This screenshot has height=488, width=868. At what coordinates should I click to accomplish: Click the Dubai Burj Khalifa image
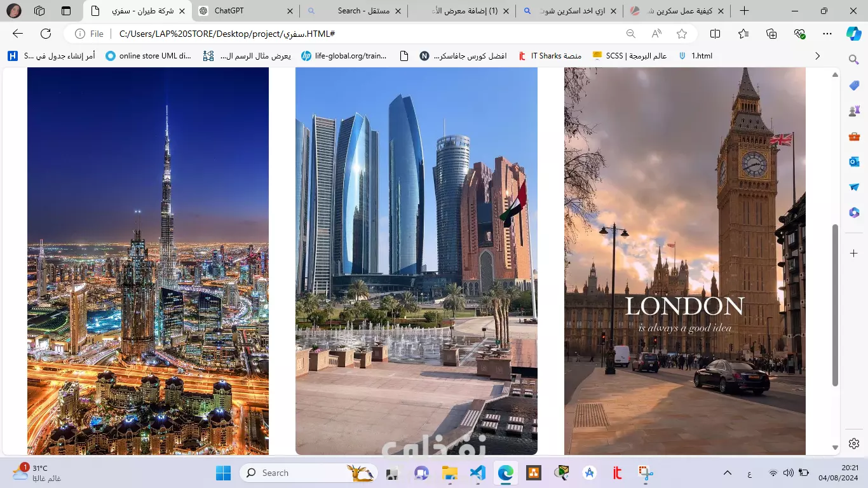point(148,261)
